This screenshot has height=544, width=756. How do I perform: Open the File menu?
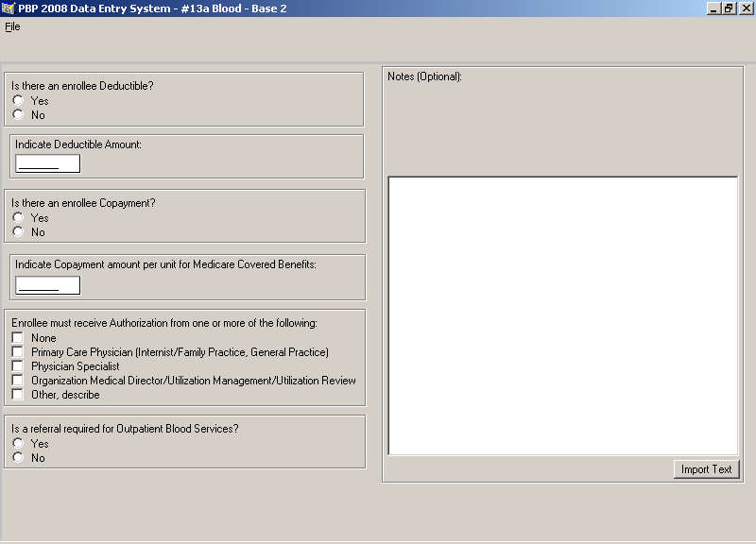click(x=12, y=26)
